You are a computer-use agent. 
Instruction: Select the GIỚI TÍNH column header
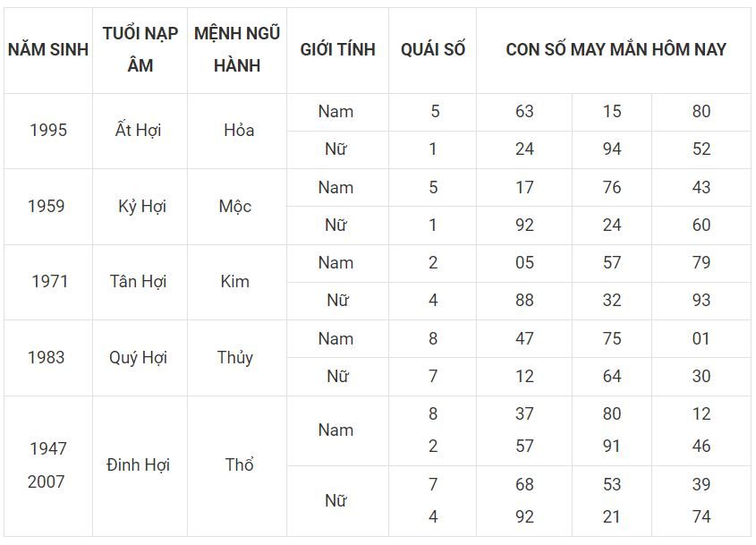[x=337, y=50]
